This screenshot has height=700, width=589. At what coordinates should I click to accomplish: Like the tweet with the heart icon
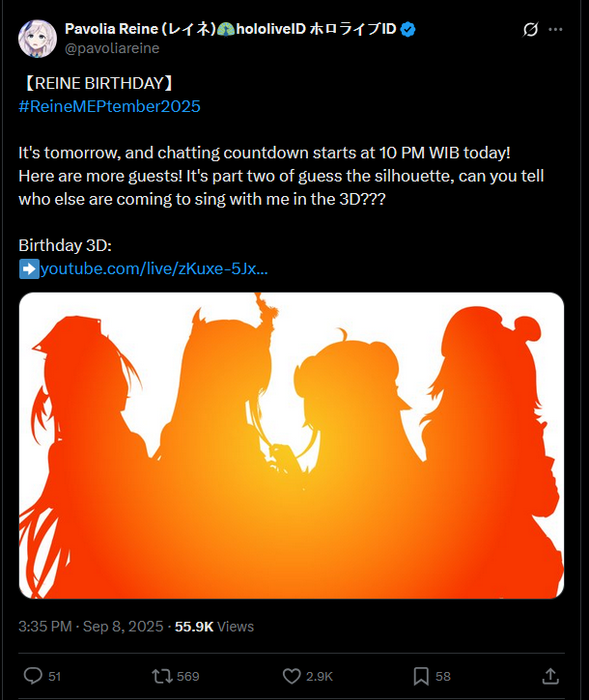tap(292, 676)
